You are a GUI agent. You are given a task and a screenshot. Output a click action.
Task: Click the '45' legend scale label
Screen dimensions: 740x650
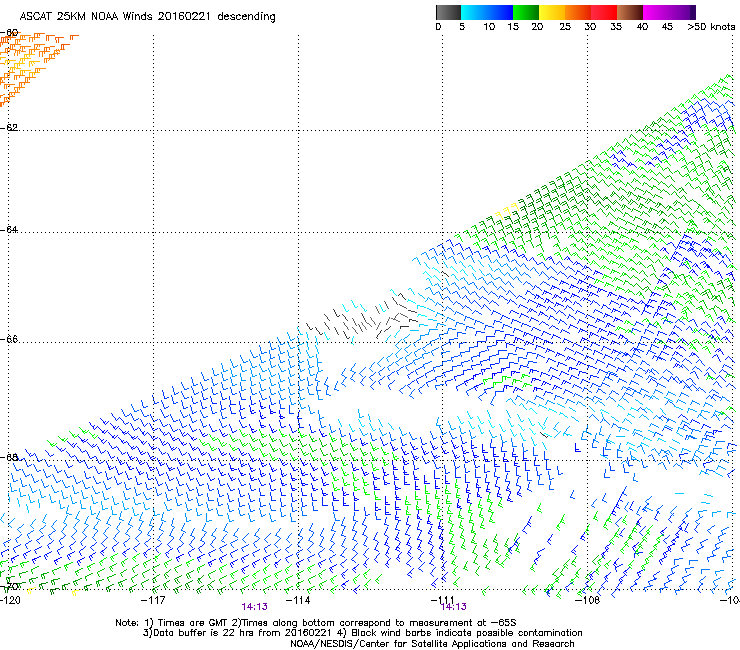[667, 27]
